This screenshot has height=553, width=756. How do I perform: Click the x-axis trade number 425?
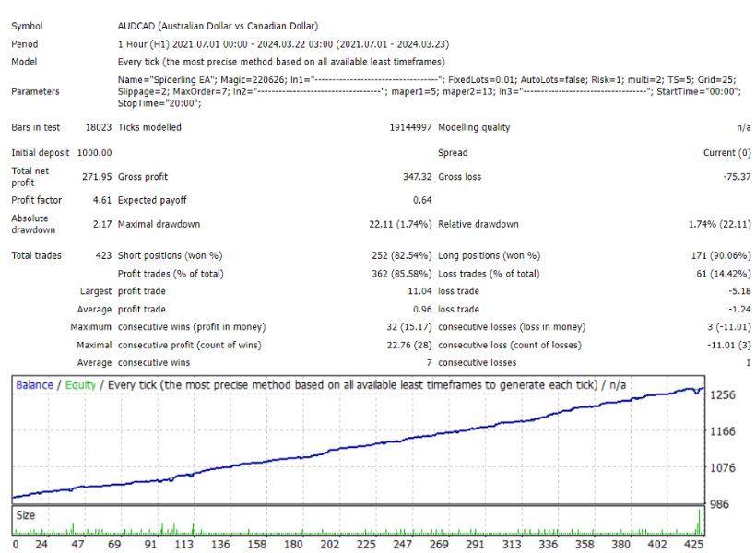coord(694,545)
